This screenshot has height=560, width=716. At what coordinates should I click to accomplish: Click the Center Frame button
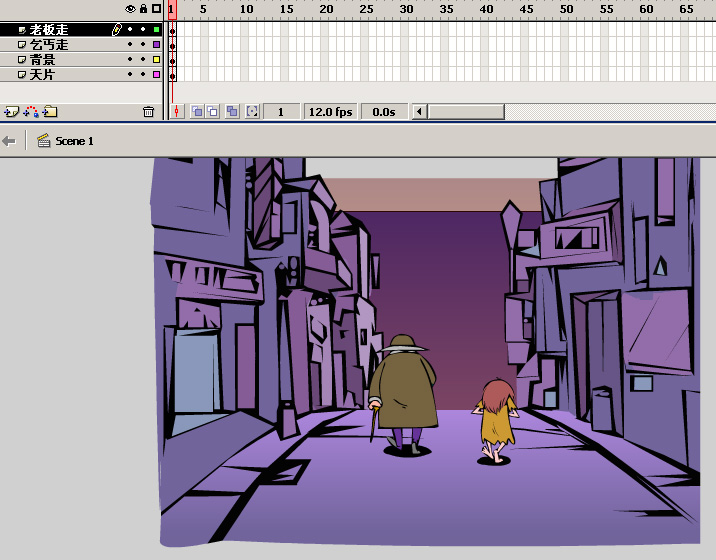[x=177, y=111]
